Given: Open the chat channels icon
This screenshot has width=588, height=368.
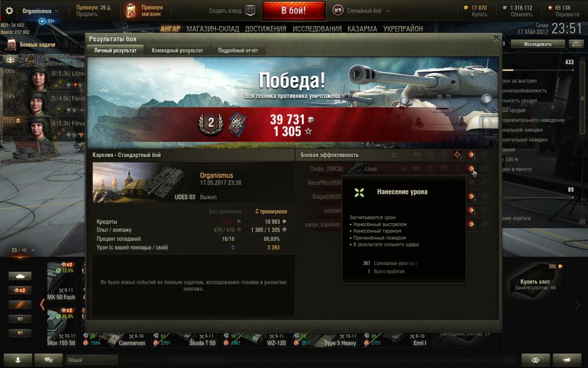Looking at the screenshot, I should [49, 360].
